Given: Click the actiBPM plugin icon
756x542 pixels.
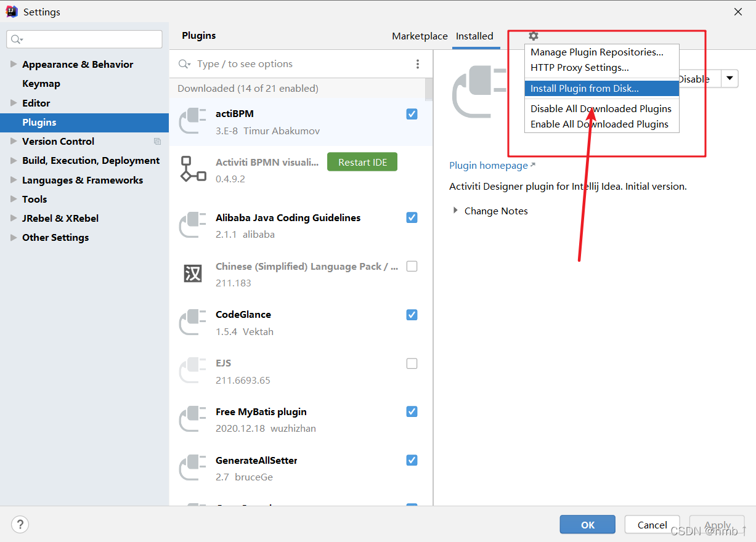Looking at the screenshot, I should coord(193,121).
